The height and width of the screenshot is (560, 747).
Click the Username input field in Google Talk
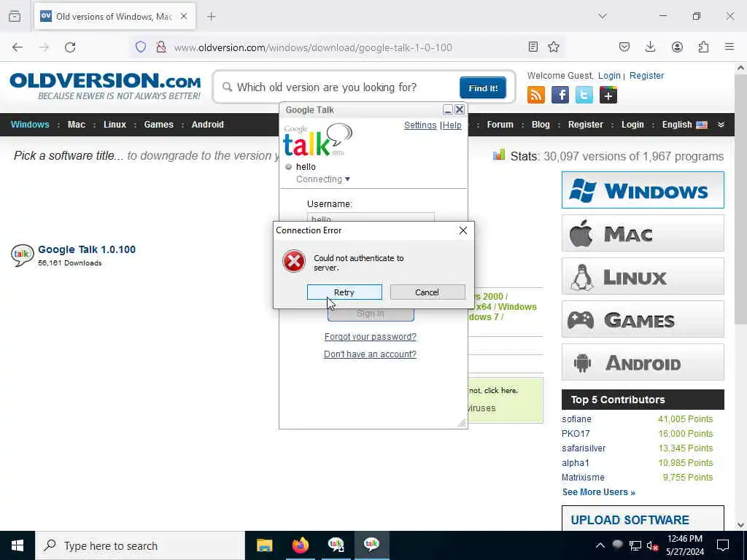pos(371,217)
